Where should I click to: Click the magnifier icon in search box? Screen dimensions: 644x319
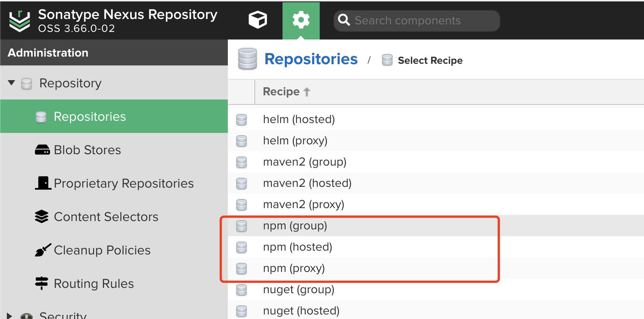(344, 20)
